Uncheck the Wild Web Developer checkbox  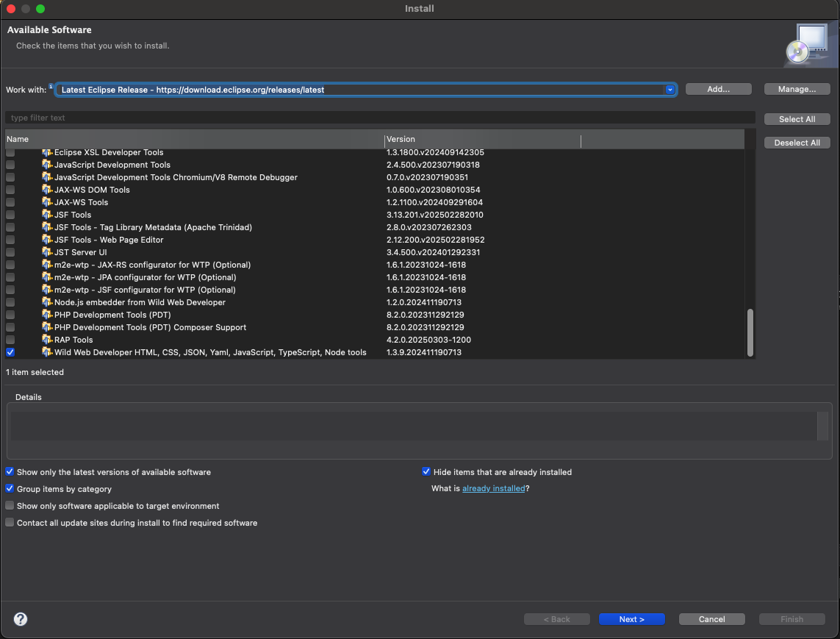10,353
